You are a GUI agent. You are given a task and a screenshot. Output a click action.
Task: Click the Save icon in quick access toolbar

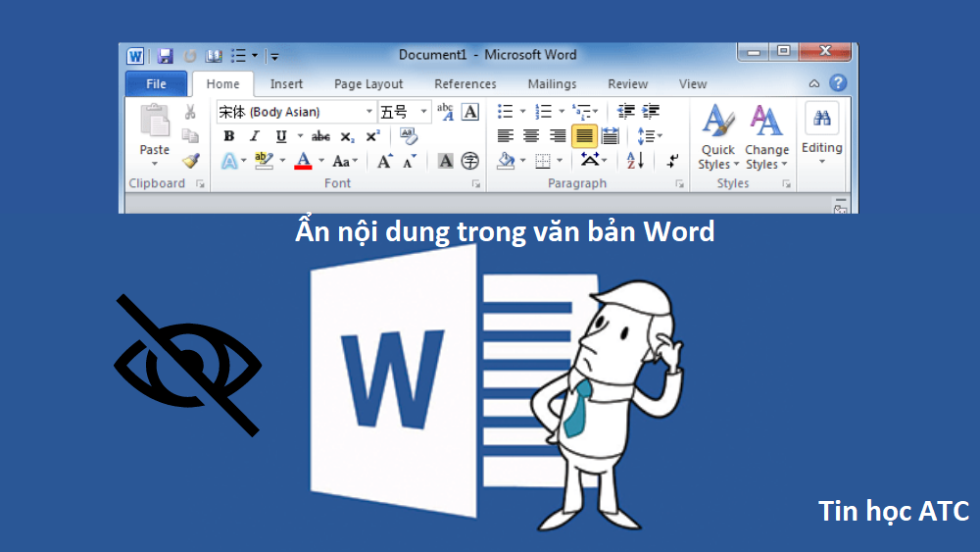(165, 56)
